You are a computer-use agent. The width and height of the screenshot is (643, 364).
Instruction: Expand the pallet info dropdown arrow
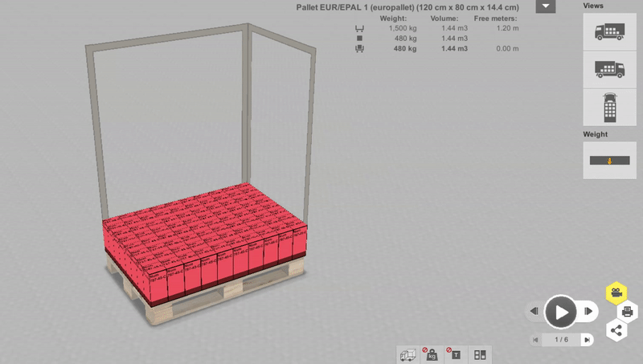[547, 6]
